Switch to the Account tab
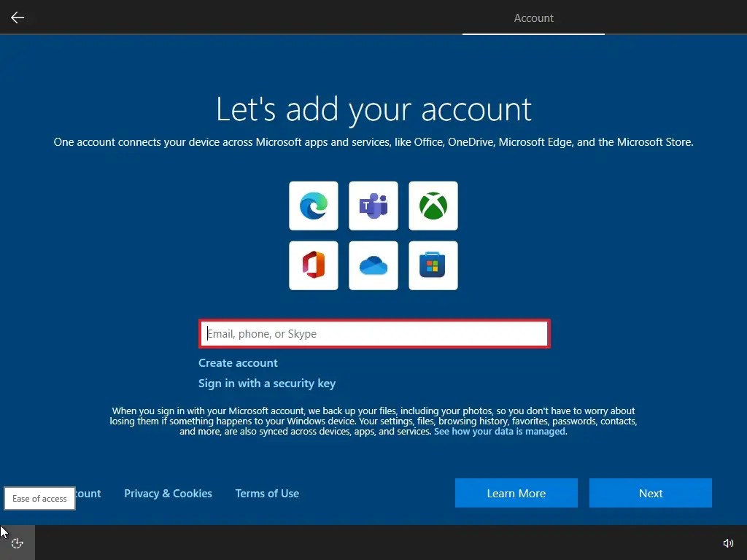Screen dimensions: 747x560 (533, 18)
